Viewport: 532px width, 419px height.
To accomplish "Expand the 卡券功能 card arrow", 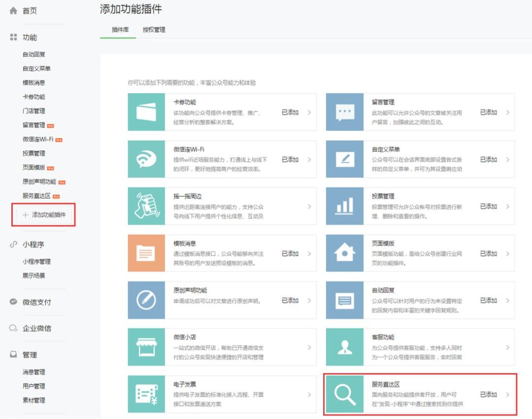I will 309,112.
